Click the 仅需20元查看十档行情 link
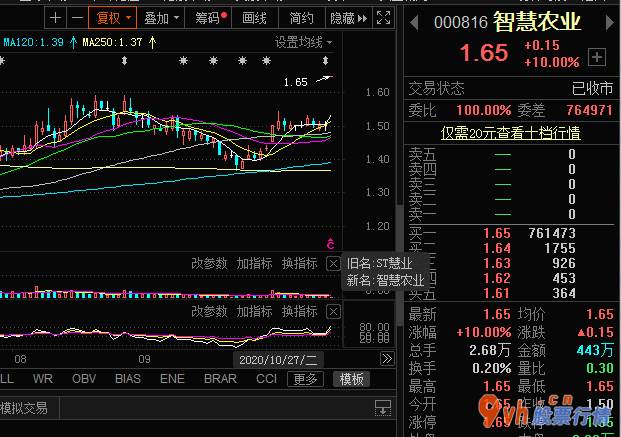The image size is (621, 437). click(x=511, y=132)
